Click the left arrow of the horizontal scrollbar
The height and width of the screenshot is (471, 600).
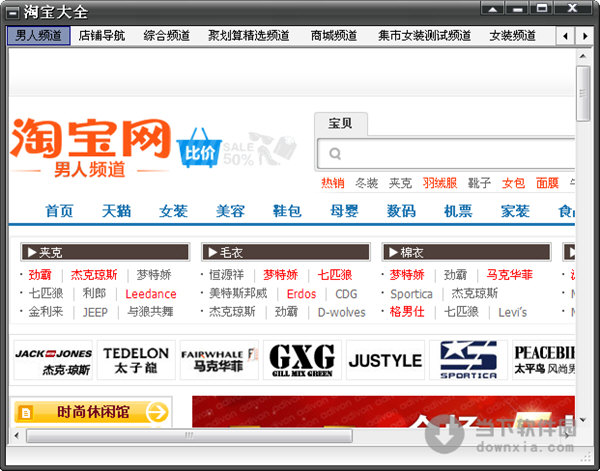point(16,435)
